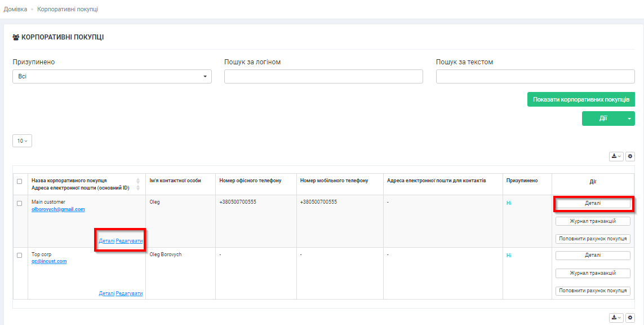This screenshot has width=644, height=325.
Task: Click Редагувати link under Main customer
Action: click(129, 241)
